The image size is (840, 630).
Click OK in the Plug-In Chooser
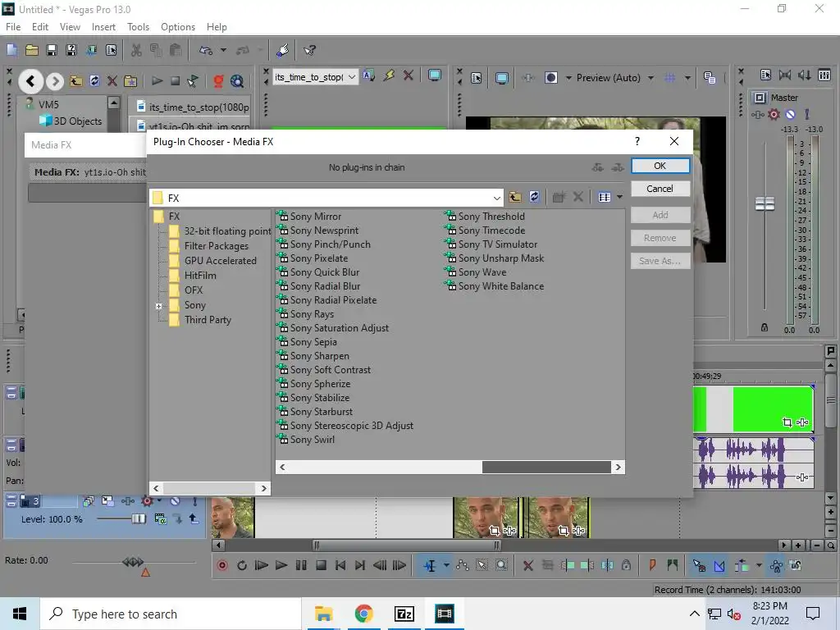pos(660,166)
